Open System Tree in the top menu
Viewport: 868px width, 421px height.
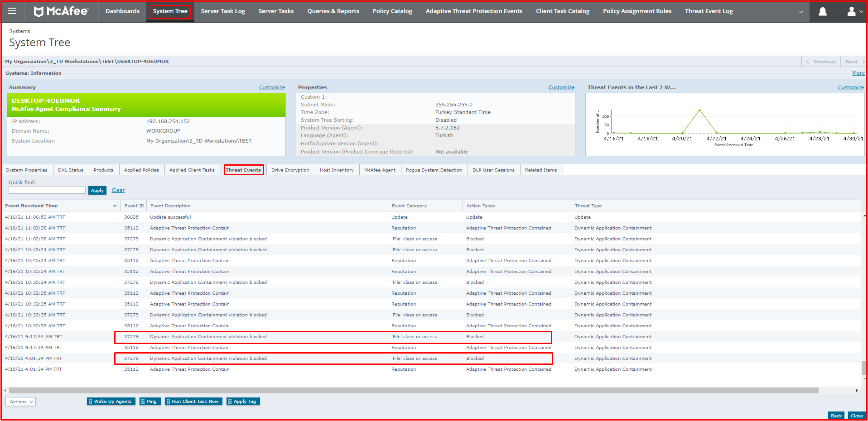tap(170, 11)
